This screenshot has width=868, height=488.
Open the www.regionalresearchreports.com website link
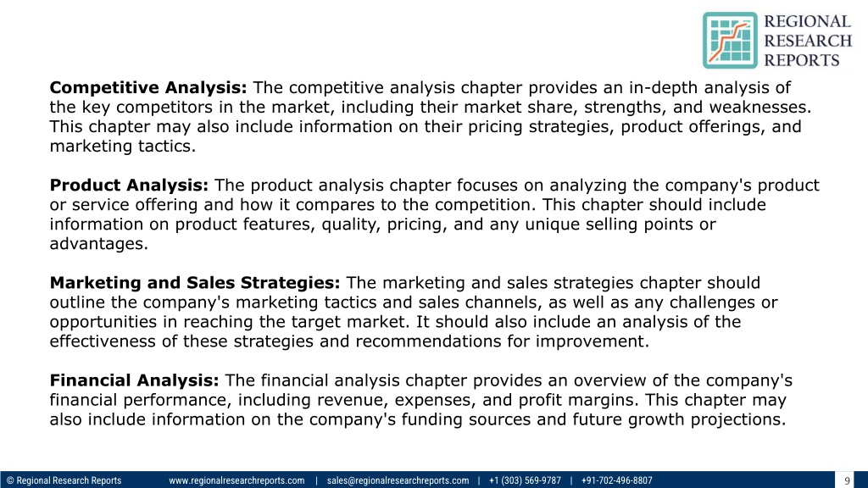(x=236, y=480)
